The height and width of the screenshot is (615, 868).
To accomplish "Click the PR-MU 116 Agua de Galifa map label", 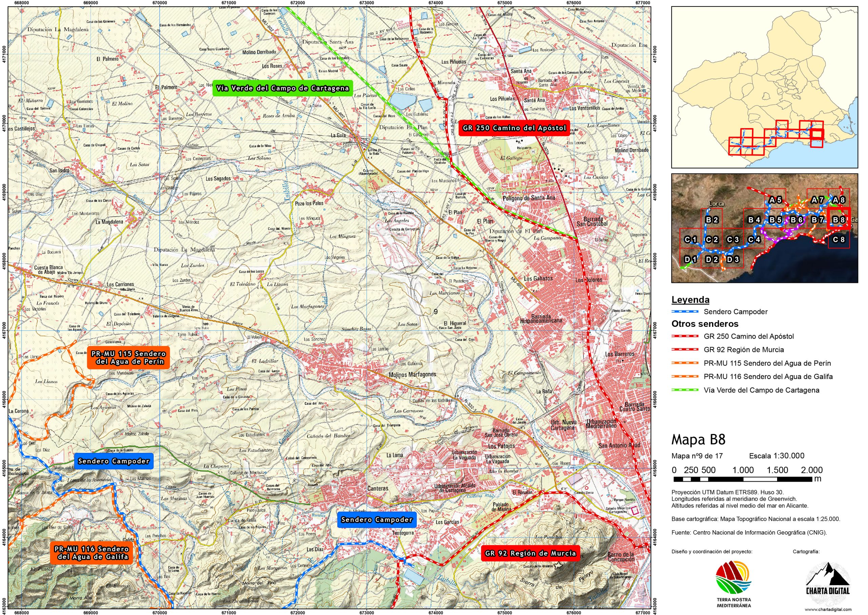I will click(x=91, y=553).
